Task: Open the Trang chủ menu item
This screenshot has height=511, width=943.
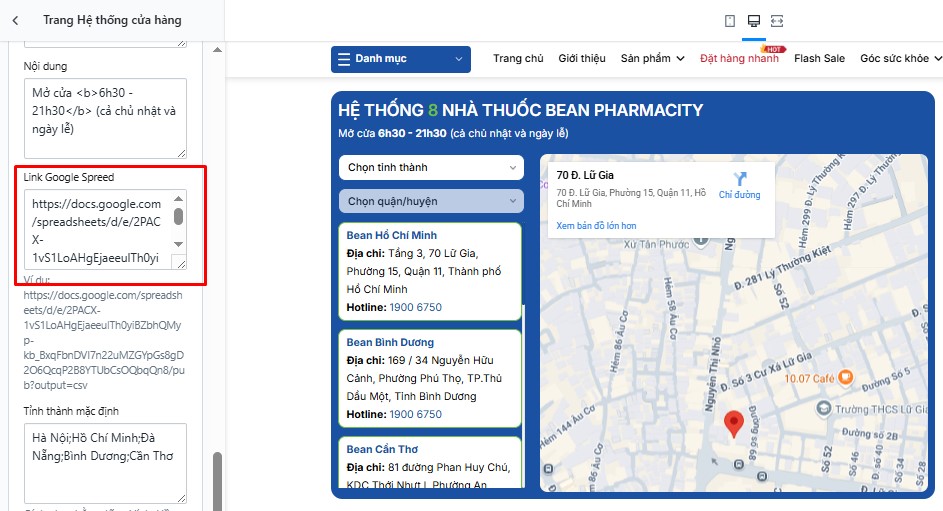Action: click(x=518, y=58)
